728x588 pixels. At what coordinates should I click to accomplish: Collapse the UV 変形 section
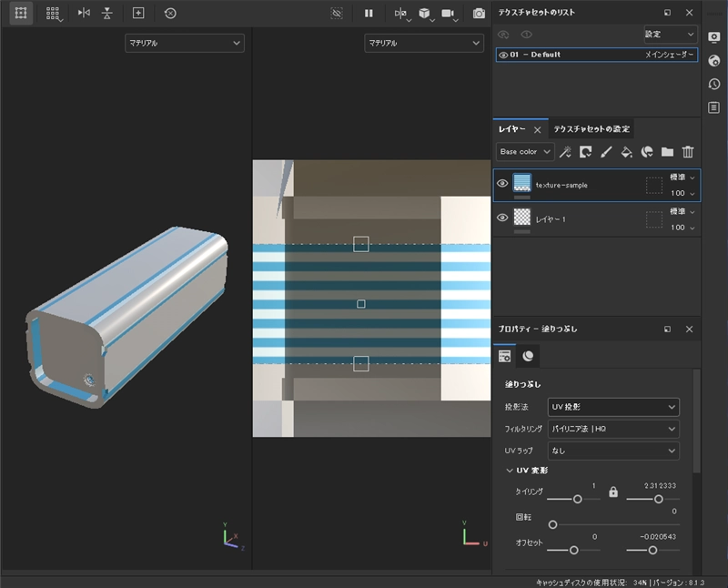[510, 471]
